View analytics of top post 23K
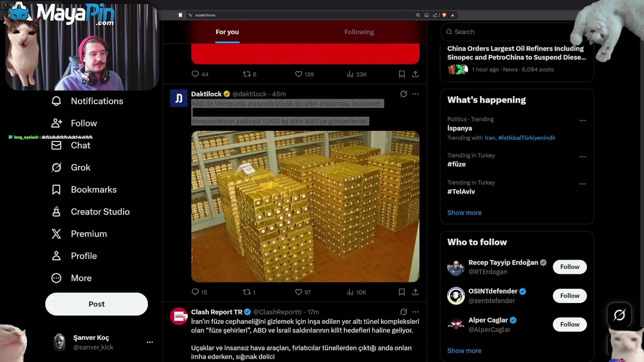Viewport: 644px width, 362px height. [x=357, y=74]
